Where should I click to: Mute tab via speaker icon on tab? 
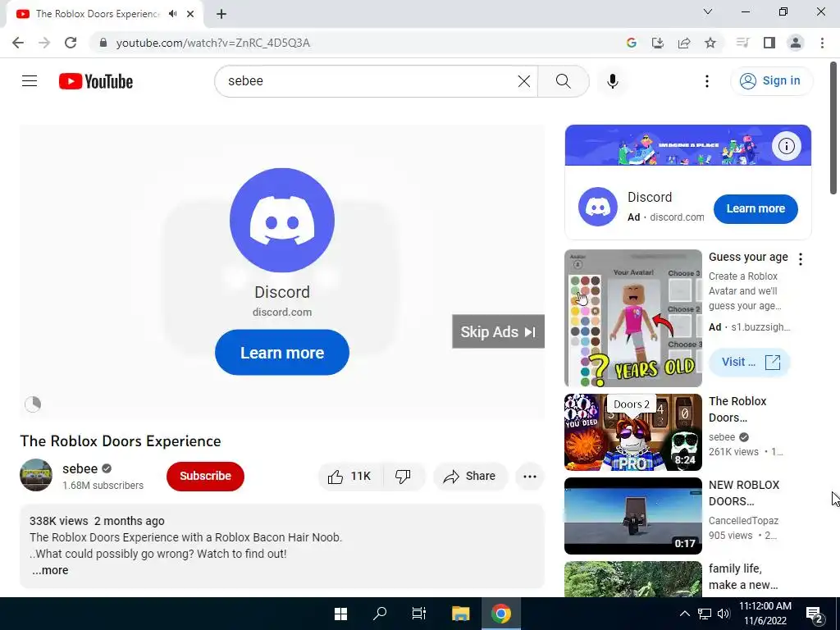(172, 14)
